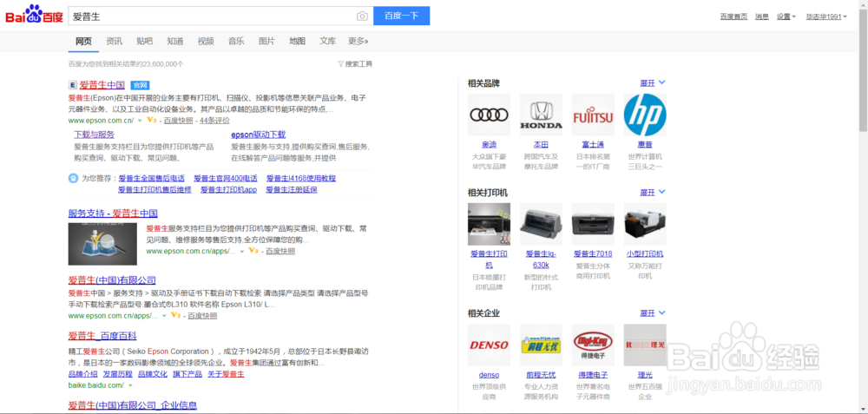Switch to the 资讯 tab

114,41
